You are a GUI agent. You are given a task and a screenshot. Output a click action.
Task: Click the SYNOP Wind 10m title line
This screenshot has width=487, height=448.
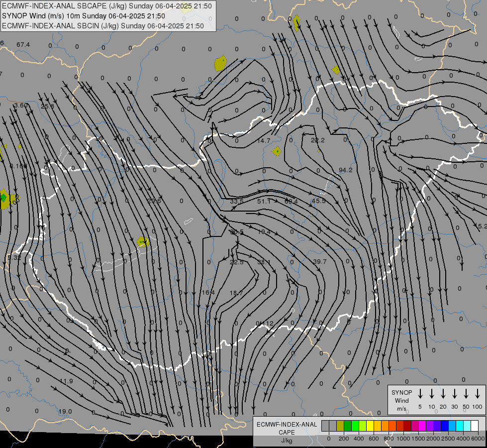(x=84, y=16)
